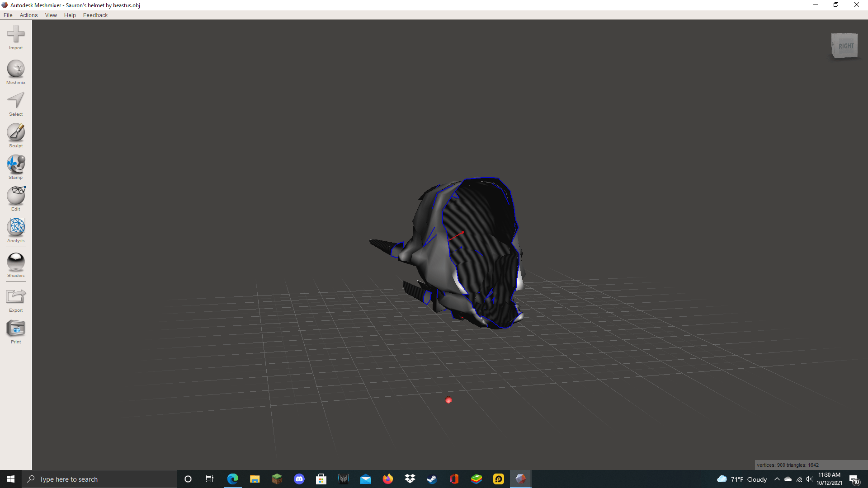Open the Sculpt tools
The height and width of the screenshot is (488, 868).
pyautogui.click(x=15, y=135)
